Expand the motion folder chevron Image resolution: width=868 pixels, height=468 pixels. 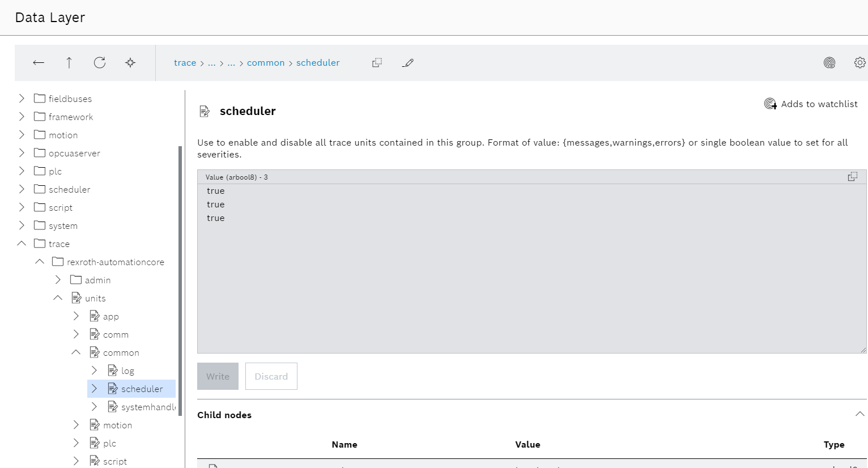[x=22, y=135]
